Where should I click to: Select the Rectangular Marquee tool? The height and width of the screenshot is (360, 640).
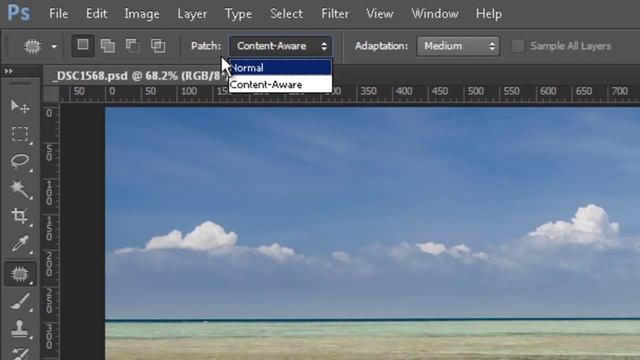pos(20,134)
